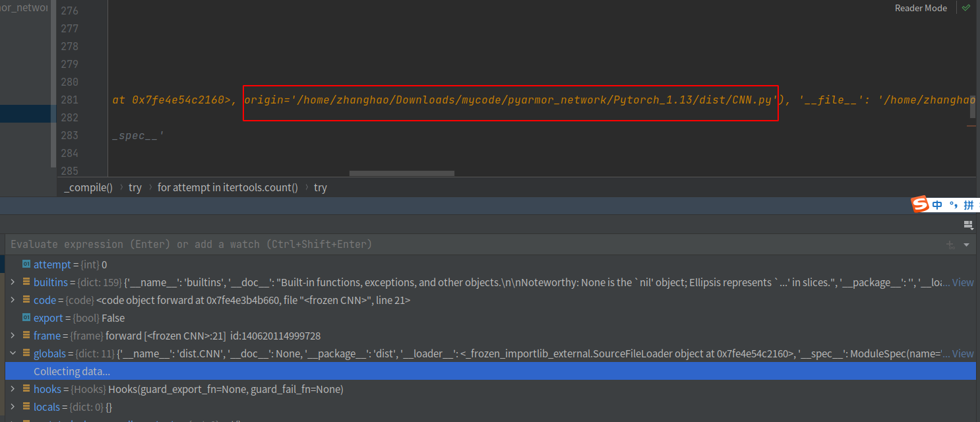The width and height of the screenshot is (980, 422).
Task: Open evaluate expression history dropdown arrow
Action: tap(966, 245)
